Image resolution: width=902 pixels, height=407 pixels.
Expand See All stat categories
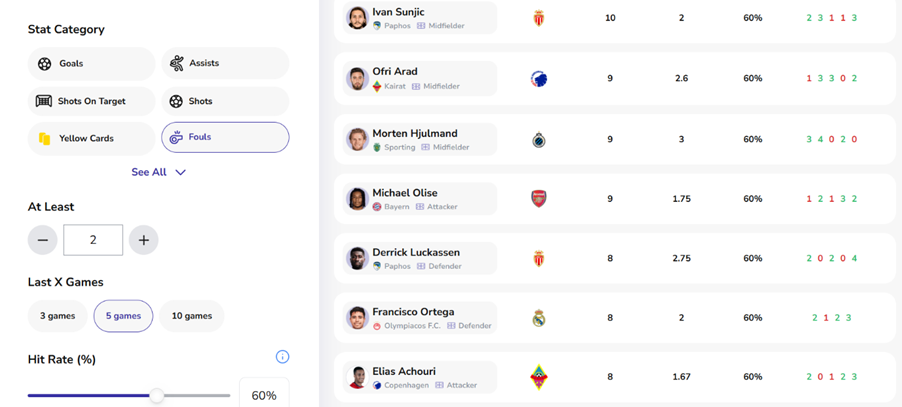(x=158, y=172)
